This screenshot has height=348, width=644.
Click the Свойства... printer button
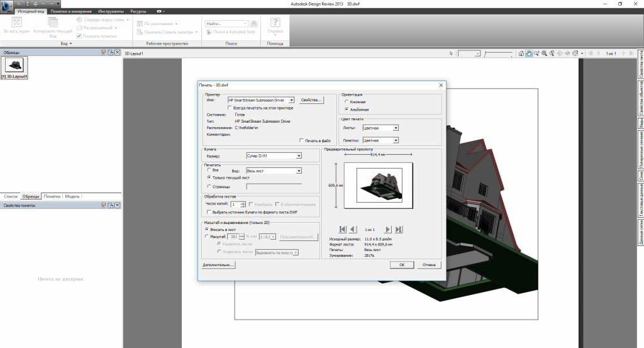click(311, 100)
